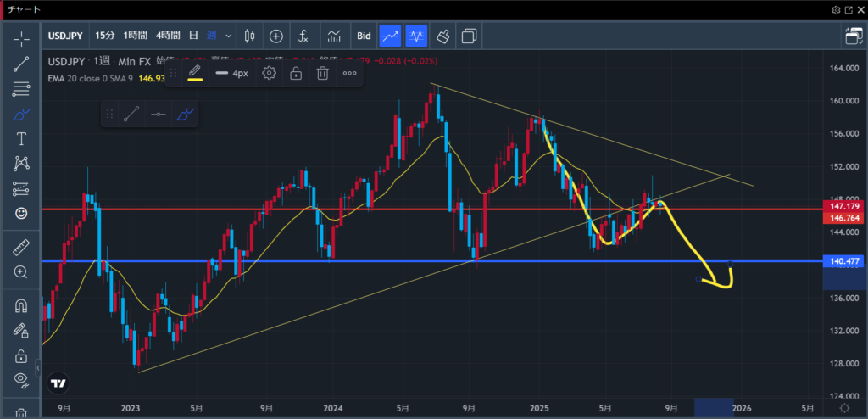The height and width of the screenshot is (419, 868).
Task: Toggle the blue pulse waveform button
Action: click(x=415, y=36)
